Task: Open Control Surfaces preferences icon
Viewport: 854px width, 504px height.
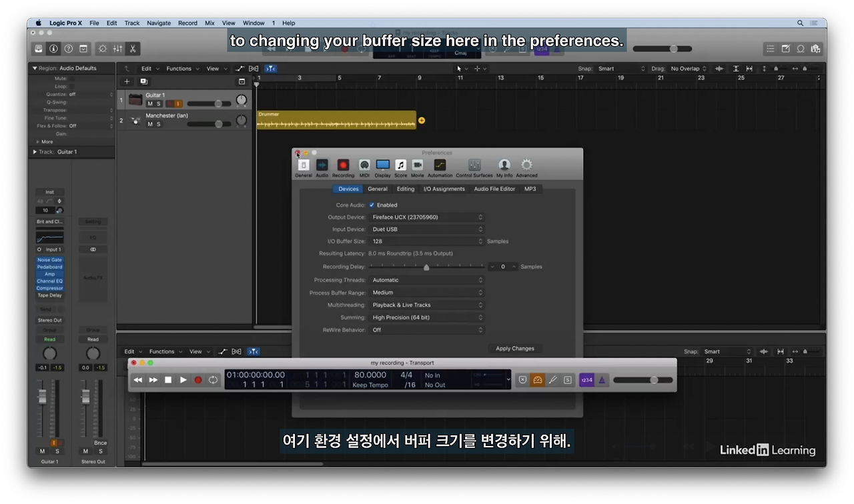Action: pyautogui.click(x=474, y=168)
